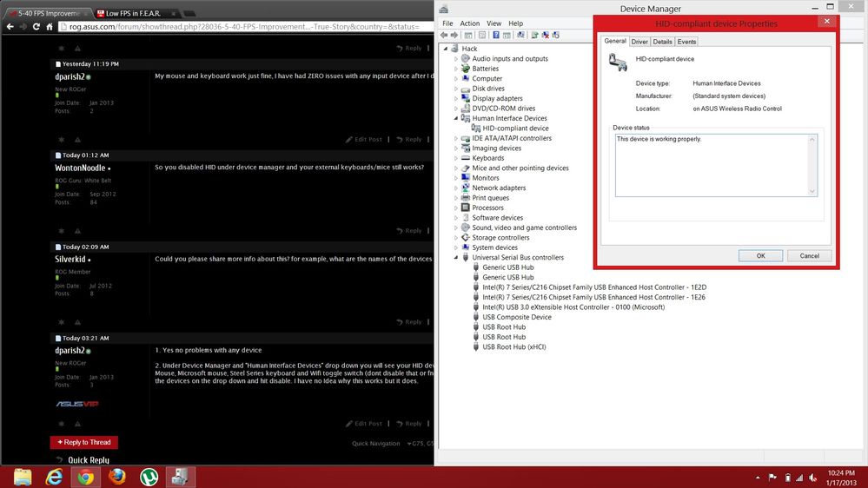The image size is (868, 488).
Task: Click the Disable device toolbar icon
Action: coord(556,35)
